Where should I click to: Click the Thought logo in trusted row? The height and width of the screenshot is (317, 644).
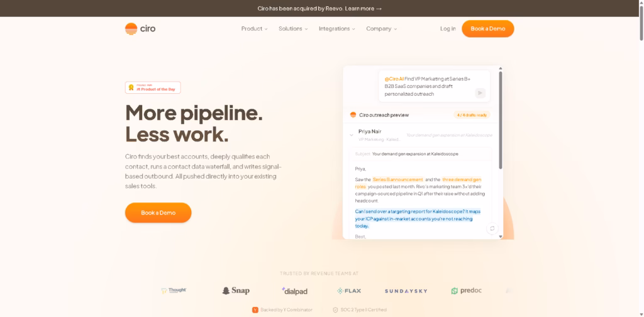tap(174, 291)
